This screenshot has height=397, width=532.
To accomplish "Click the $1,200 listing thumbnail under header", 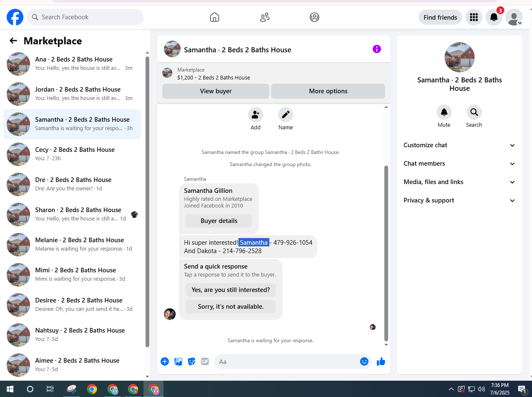I will tap(167, 73).
